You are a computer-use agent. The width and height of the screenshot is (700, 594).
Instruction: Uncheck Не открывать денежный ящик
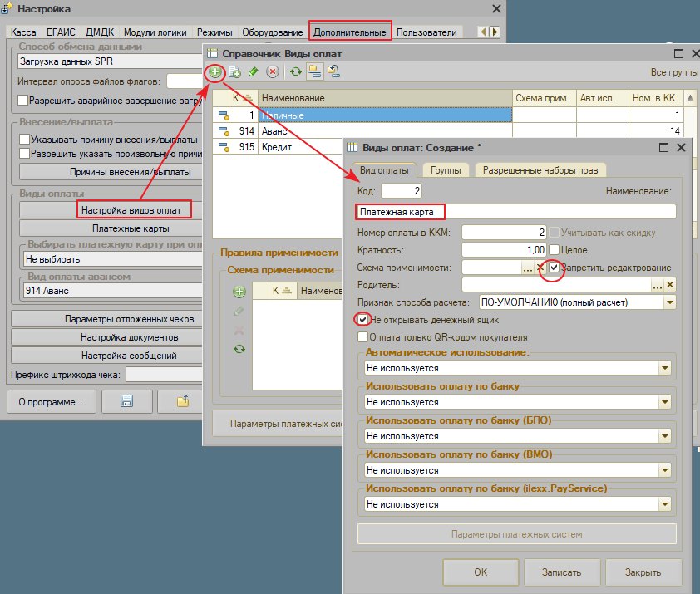[x=363, y=320]
